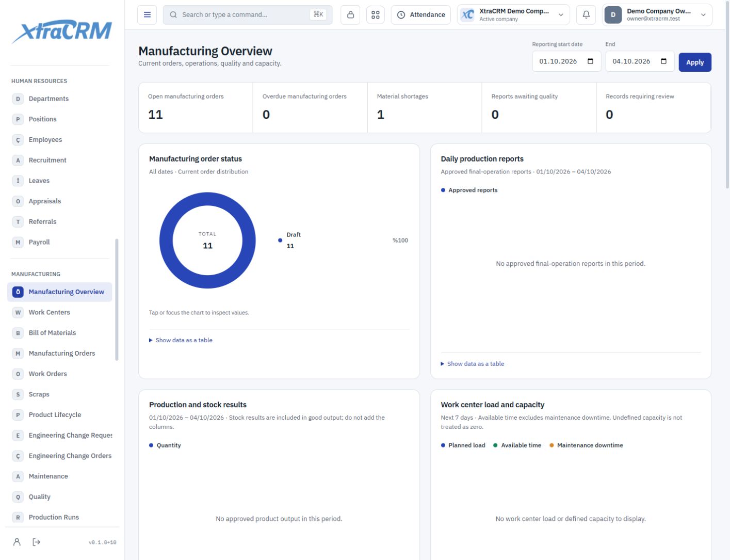Click the Referrals T icon

pyautogui.click(x=18, y=221)
